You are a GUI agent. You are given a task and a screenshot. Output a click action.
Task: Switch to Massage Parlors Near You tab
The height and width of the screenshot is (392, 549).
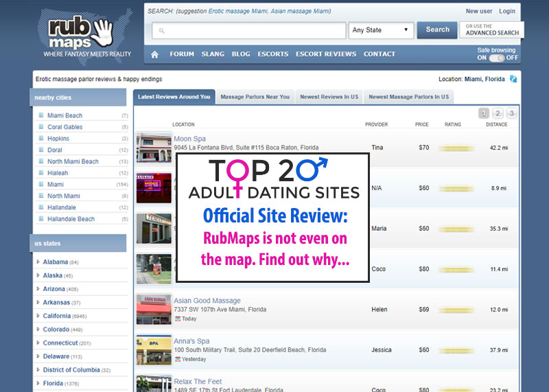255,97
